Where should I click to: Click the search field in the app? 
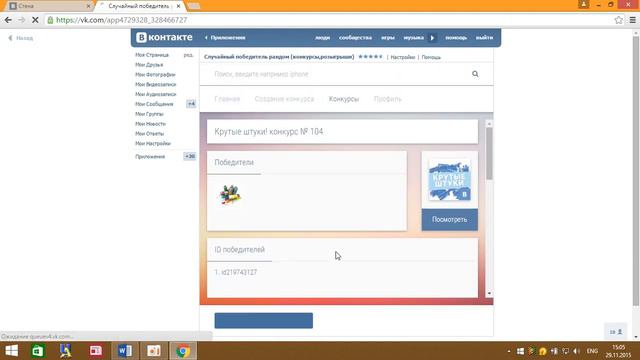pos(339,74)
